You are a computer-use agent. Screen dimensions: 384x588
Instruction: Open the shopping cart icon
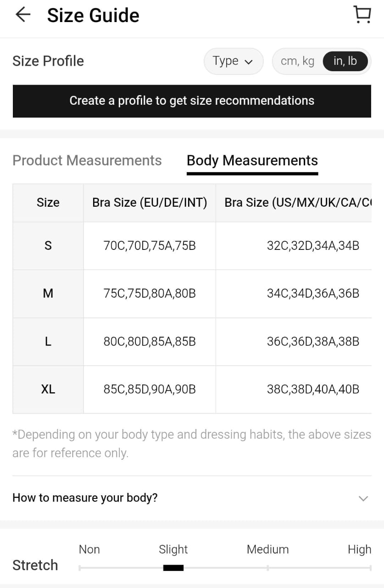pos(362,15)
